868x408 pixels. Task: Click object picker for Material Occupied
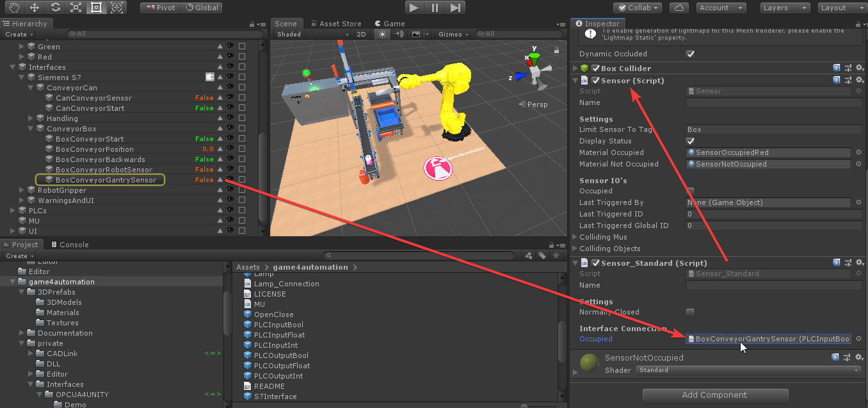click(x=858, y=152)
